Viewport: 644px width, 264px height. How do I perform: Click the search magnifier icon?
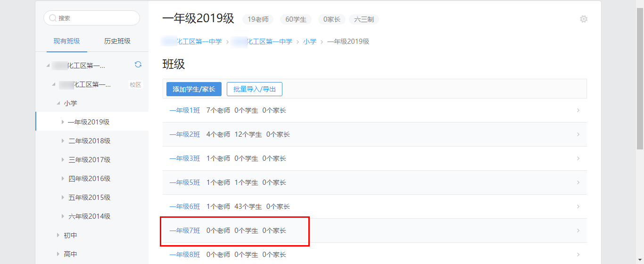click(x=53, y=18)
